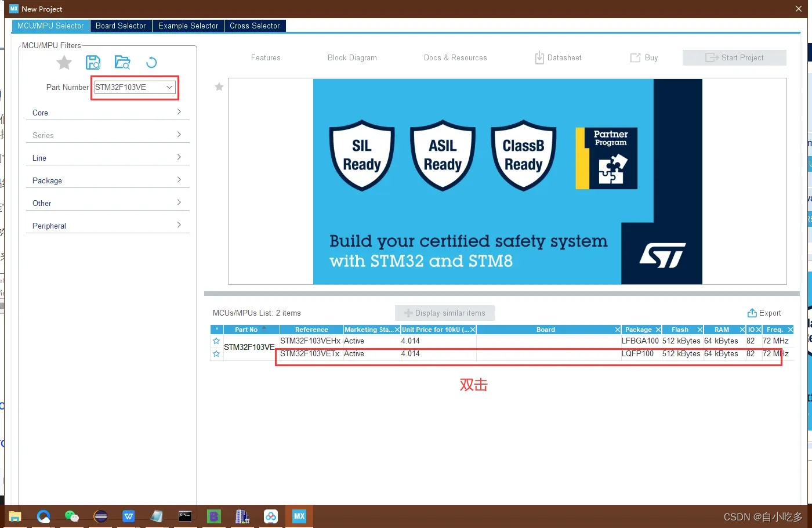Image resolution: width=812 pixels, height=528 pixels.
Task: Open the building-icon app in taskbar
Action: point(242,516)
